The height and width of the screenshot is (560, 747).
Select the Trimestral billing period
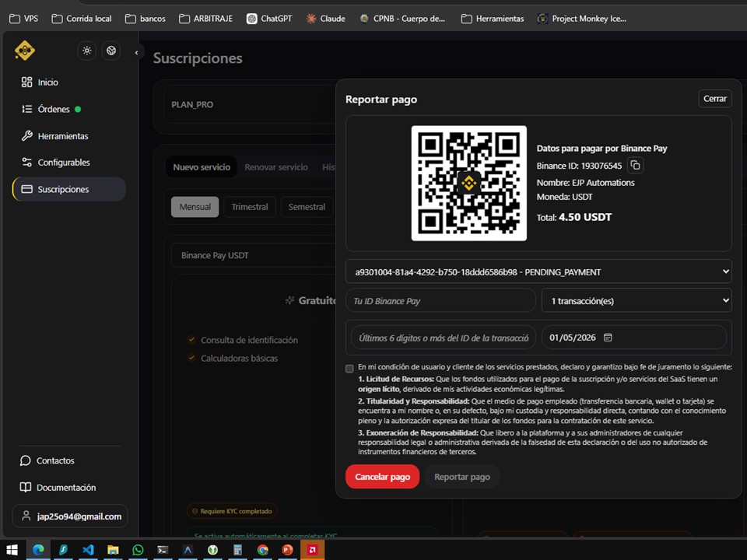250,207
